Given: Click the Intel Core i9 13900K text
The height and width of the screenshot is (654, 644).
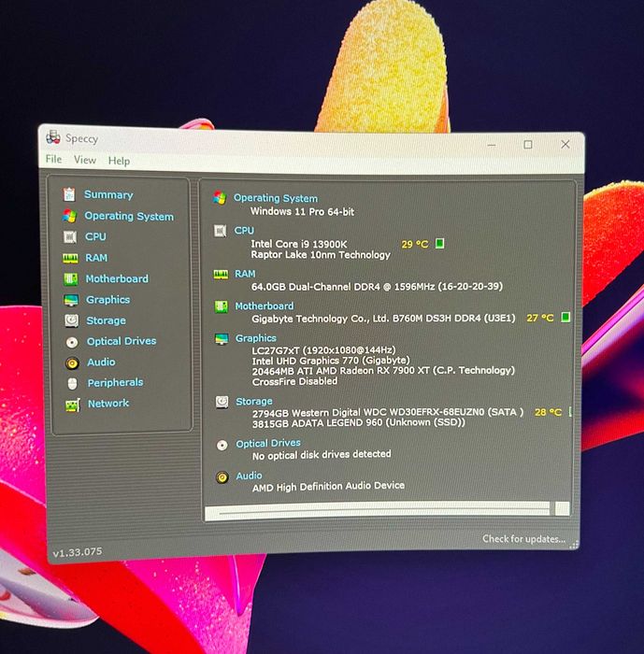Looking at the screenshot, I should coord(299,244).
